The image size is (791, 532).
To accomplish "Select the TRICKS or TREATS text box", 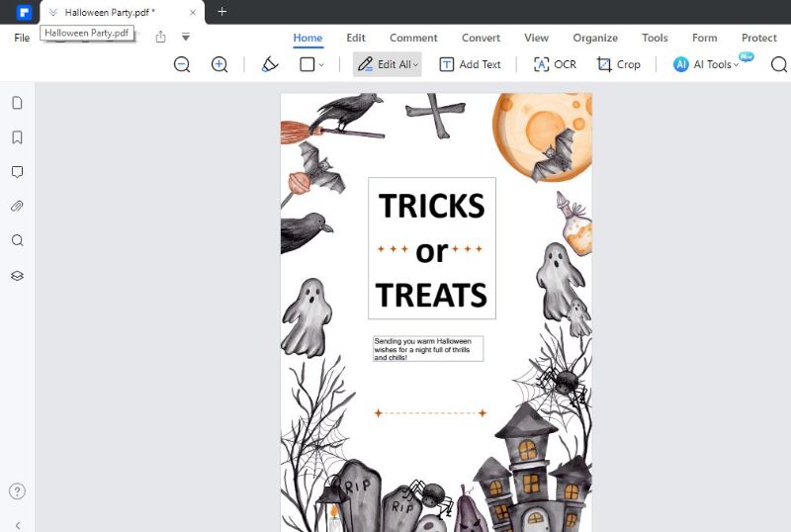I will 432,248.
